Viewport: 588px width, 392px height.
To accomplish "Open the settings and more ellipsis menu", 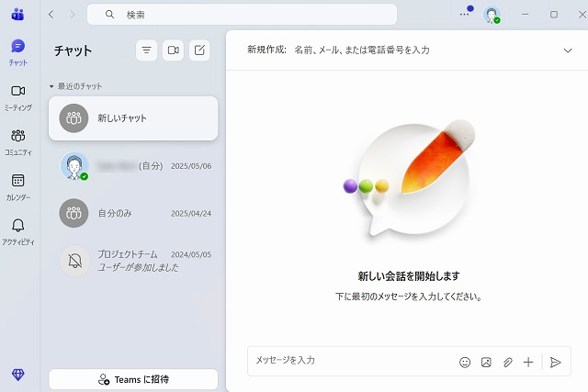I will (x=464, y=15).
